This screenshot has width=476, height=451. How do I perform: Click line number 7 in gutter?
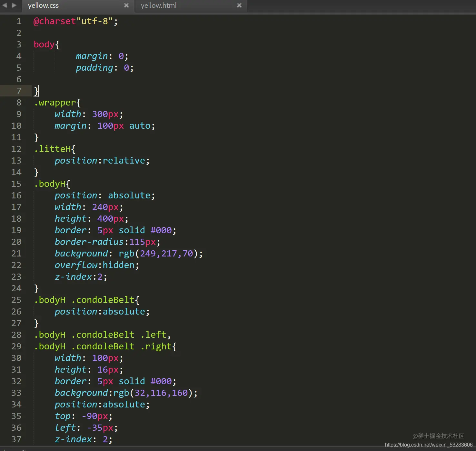tap(19, 91)
